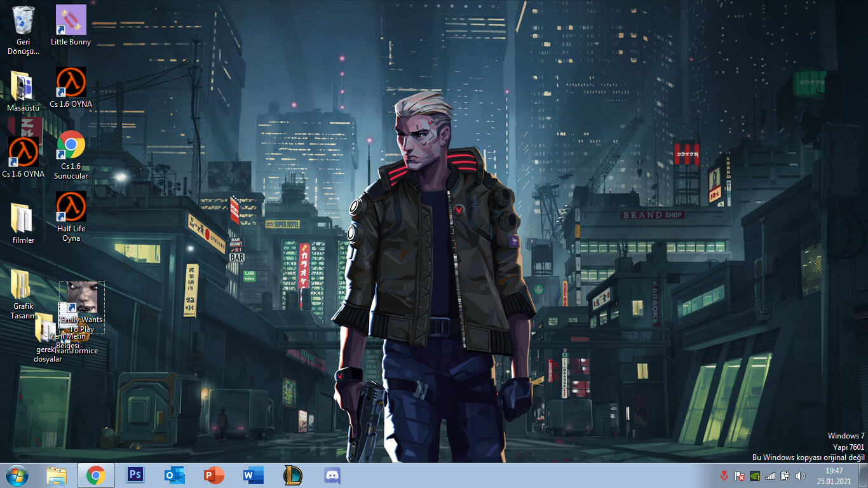
Task: Click the power plug tray icon
Action: coord(785,475)
